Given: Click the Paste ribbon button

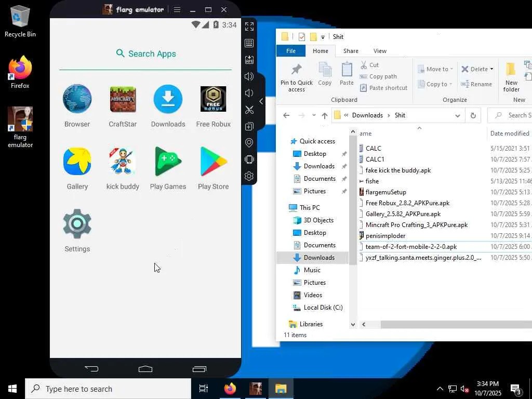Looking at the screenshot, I should pos(347,74).
